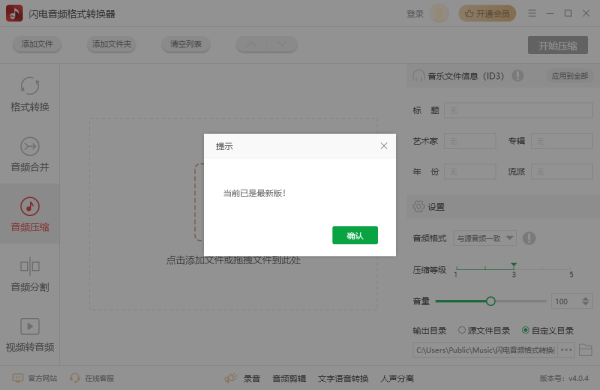Start compression with 开始压缩

point(558,45)
